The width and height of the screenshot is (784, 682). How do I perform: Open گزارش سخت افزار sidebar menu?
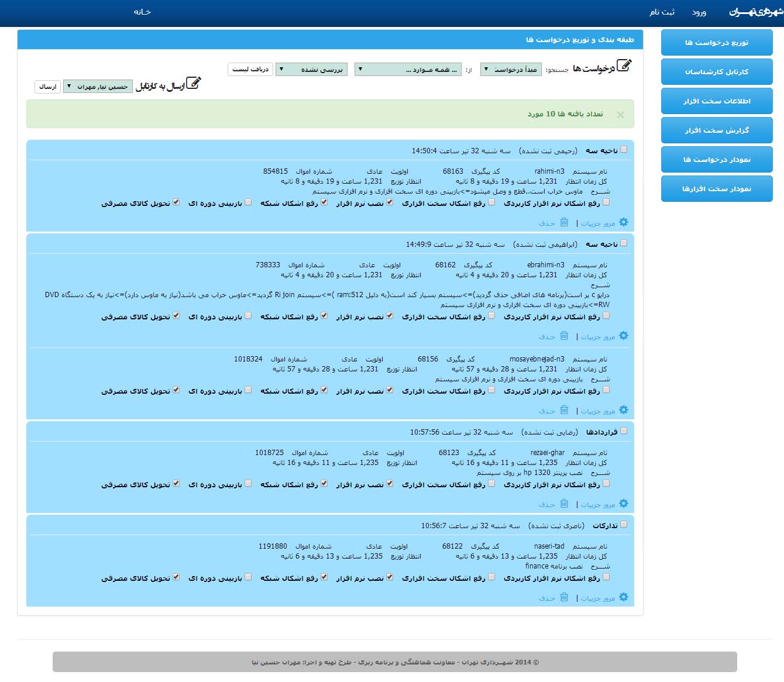(x=716, y=130)
